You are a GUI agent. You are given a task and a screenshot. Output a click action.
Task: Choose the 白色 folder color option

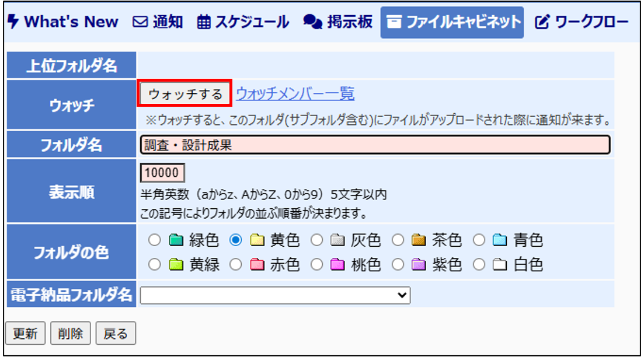point(479,265)
